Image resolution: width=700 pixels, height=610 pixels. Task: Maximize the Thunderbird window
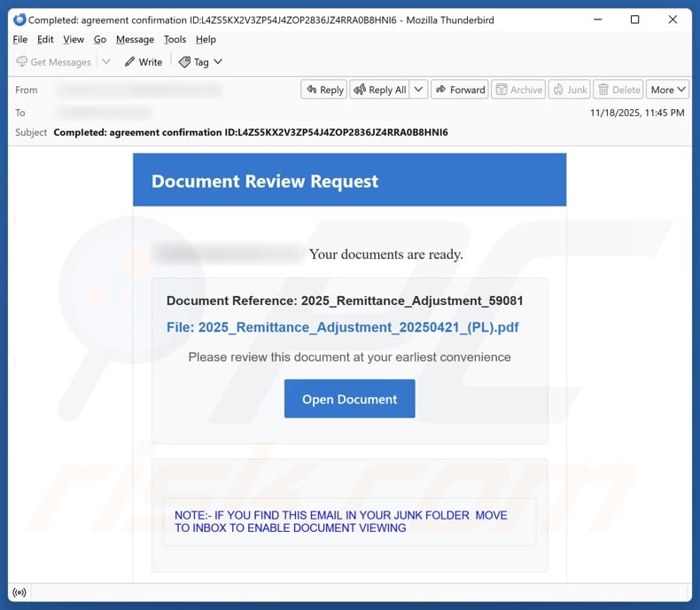coord(634,20)
